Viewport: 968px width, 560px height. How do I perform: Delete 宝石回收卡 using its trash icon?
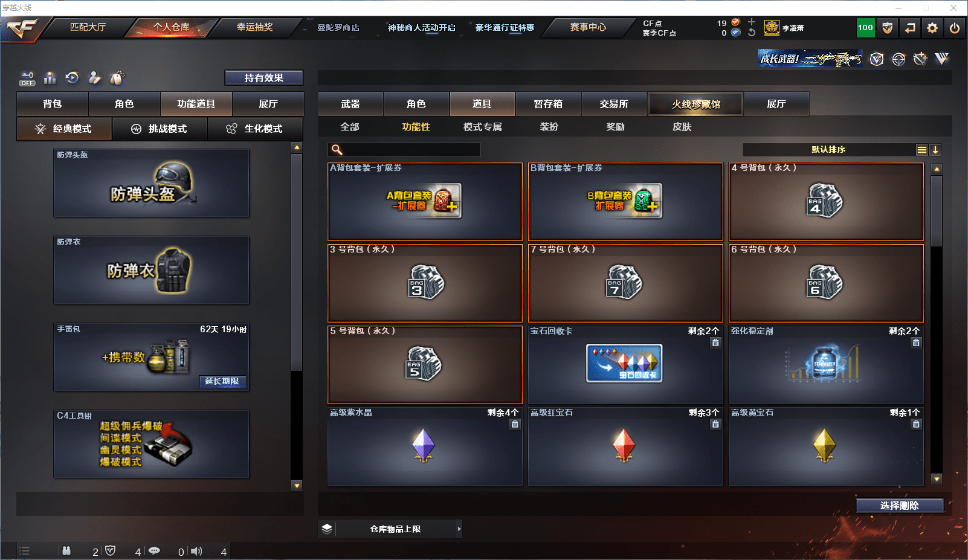tap(715, 343)
